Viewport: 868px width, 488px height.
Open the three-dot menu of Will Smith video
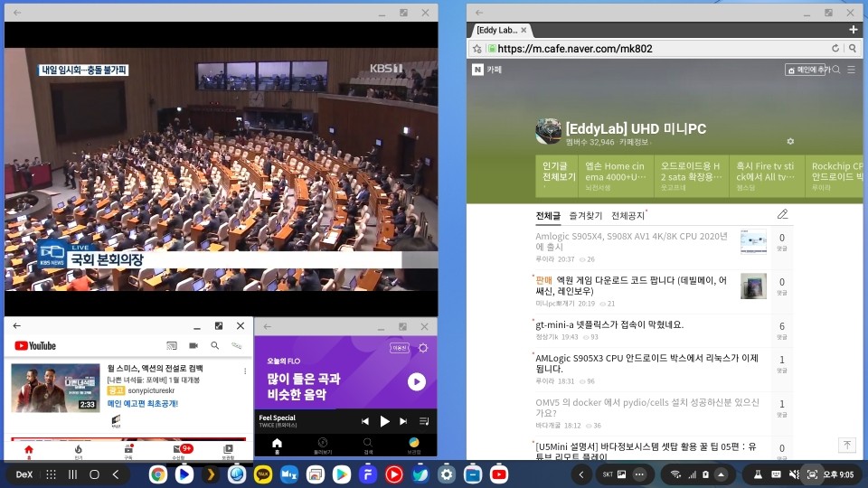[x=245, y=371]
